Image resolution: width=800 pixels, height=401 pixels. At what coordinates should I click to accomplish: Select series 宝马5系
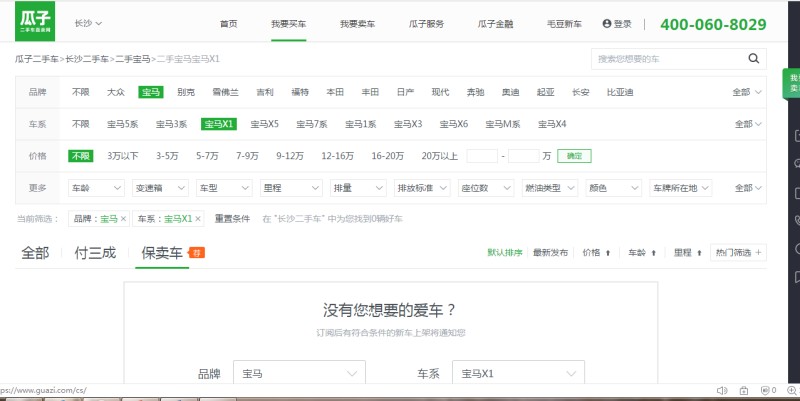click(122, 124)
